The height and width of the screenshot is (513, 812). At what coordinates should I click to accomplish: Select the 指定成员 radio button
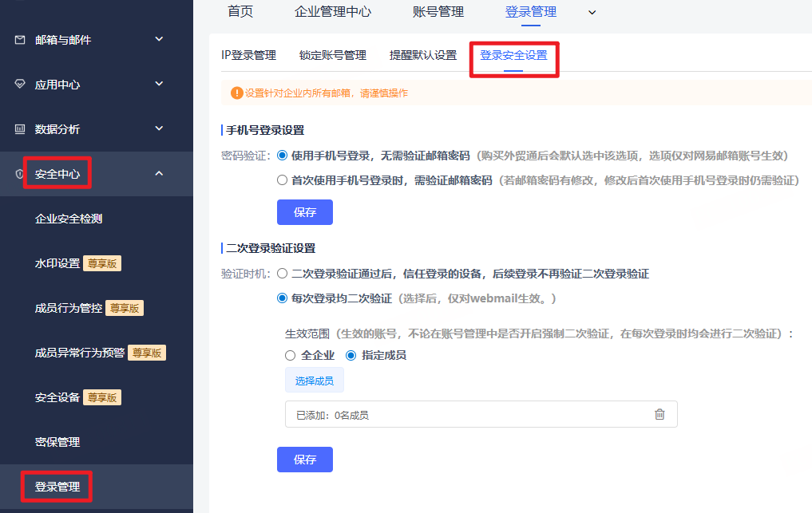tap(351, 355)
